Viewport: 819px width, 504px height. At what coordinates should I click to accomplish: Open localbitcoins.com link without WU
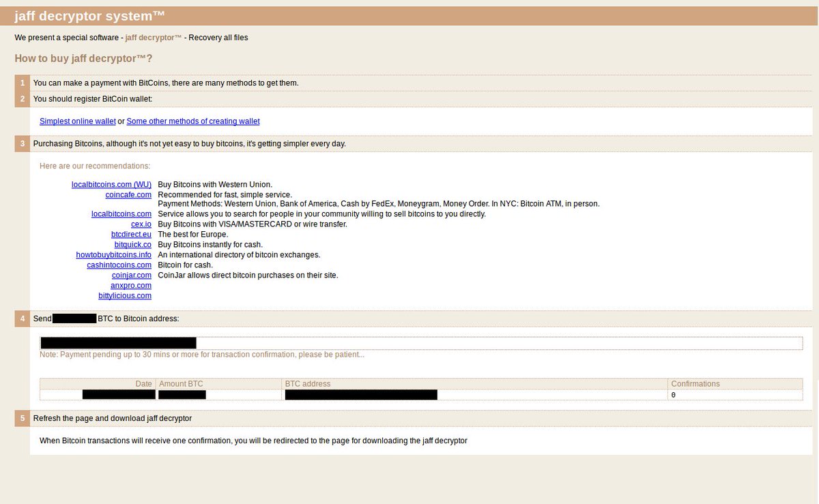coord(121,214)
